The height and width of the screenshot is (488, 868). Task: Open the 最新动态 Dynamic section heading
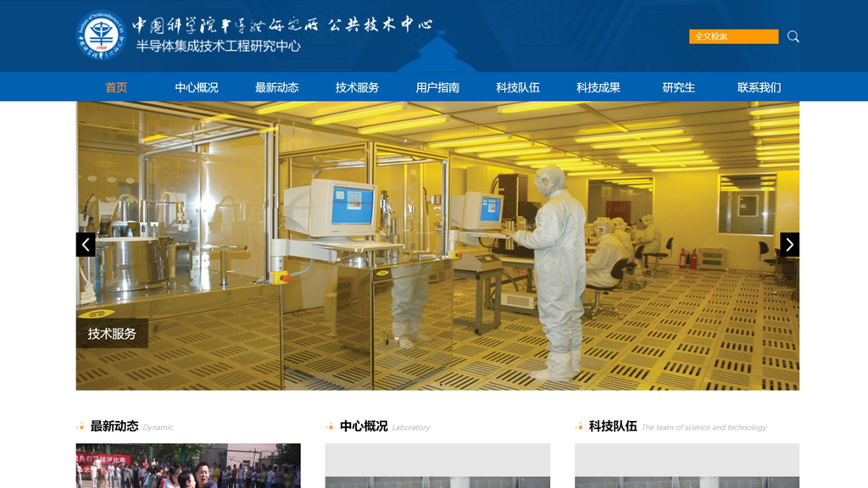pos(114,426)
